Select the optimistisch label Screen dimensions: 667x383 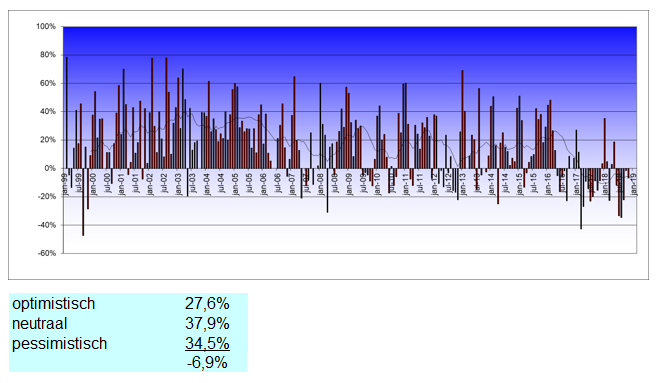tap(54, 303)
